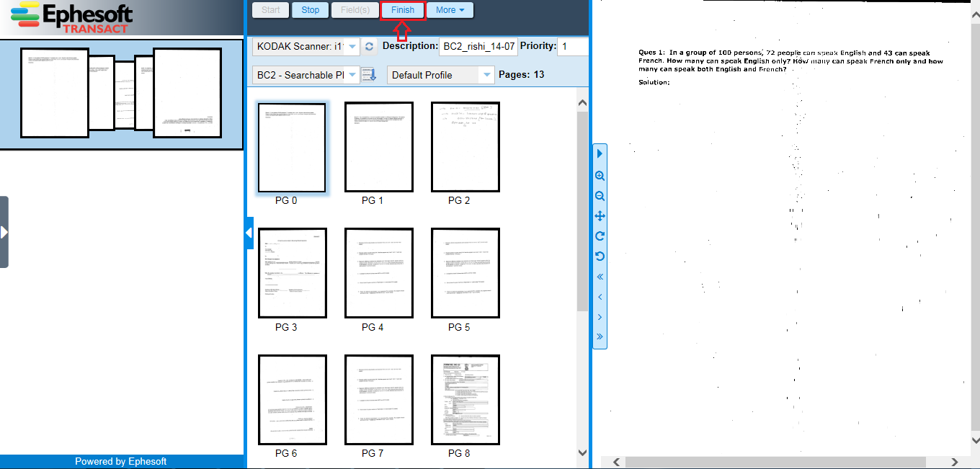Edit the Priority field
This screenshot has width=980, height=469.
click(x=574, y=47)
